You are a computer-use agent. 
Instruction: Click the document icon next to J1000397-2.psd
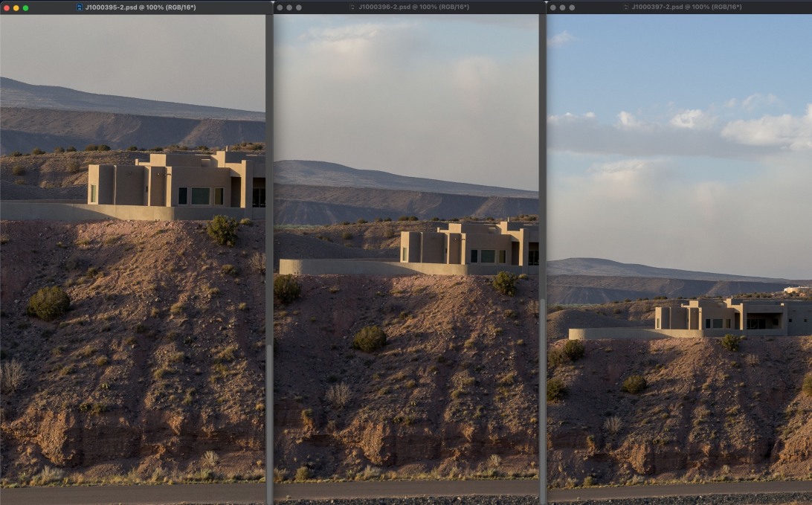(625, 7)
